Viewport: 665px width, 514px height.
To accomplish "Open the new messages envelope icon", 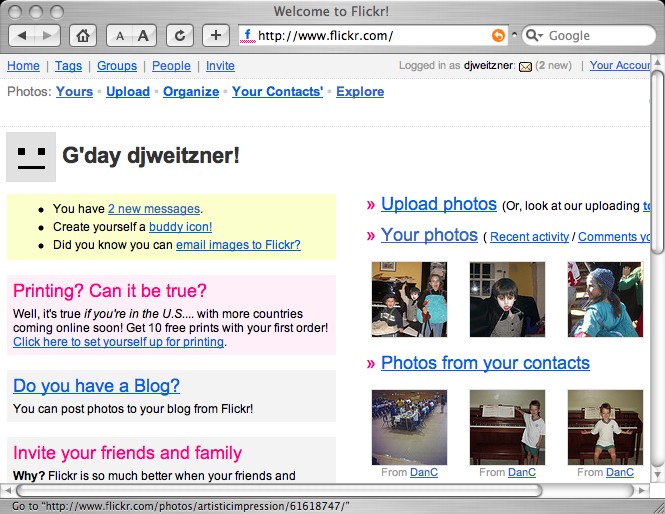I will [525, 66].
